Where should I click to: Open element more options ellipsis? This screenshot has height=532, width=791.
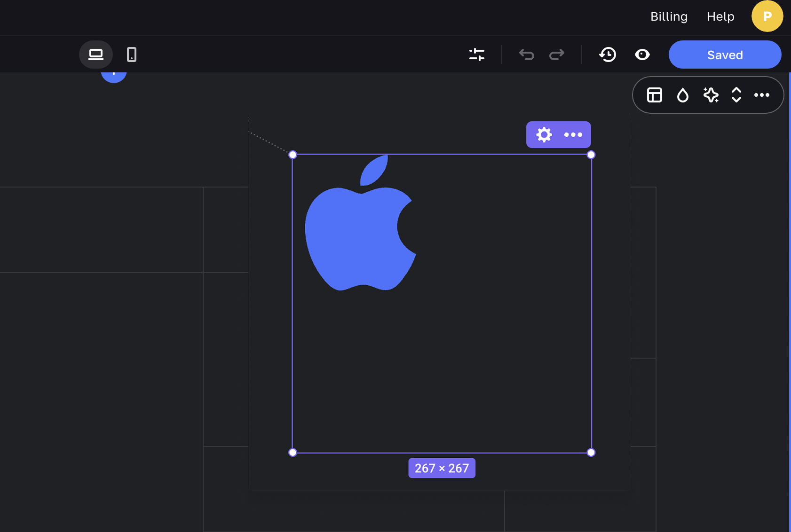pyautogui.click(x=573, y=135)
